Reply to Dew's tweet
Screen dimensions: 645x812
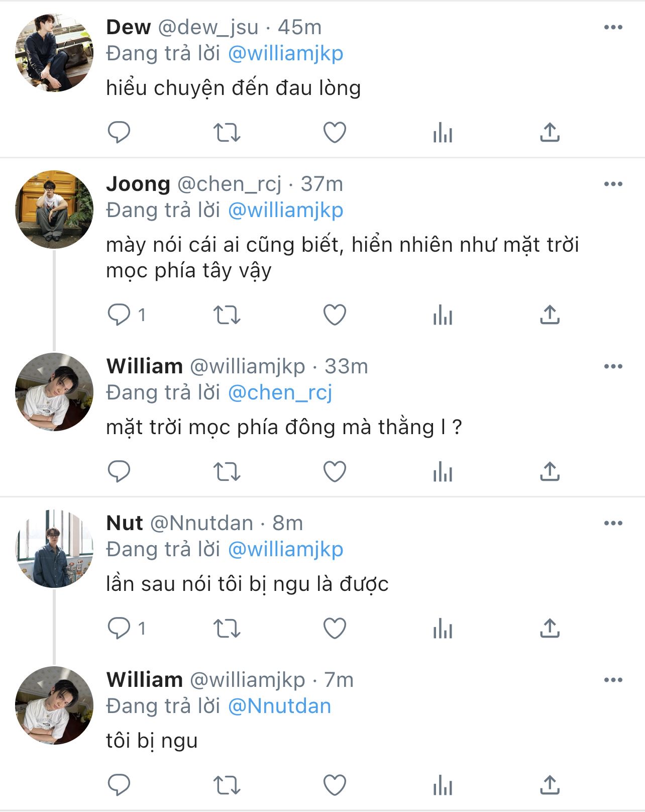pyautogui.click(x=119, y=133)
